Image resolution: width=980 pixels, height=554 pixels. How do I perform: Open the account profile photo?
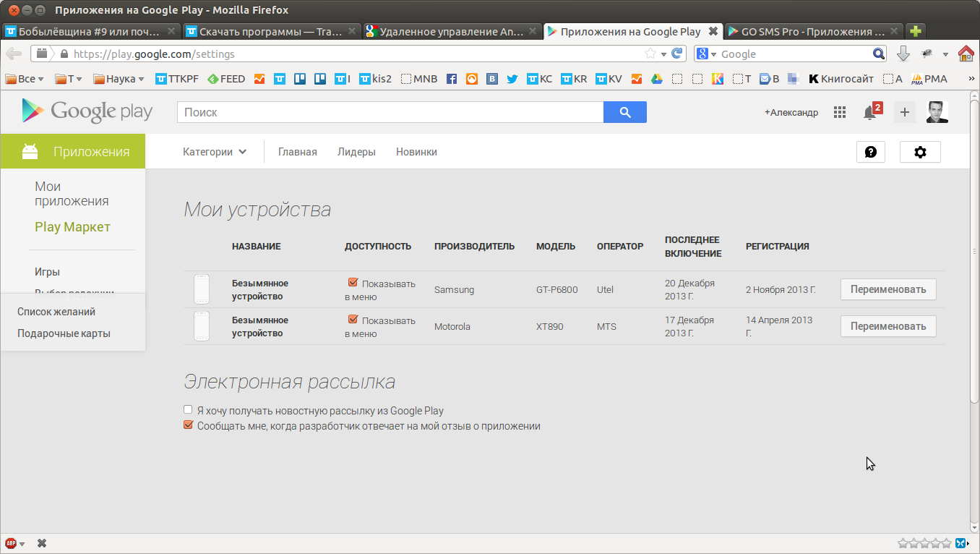pyautogui.click(x=937, y=112)
